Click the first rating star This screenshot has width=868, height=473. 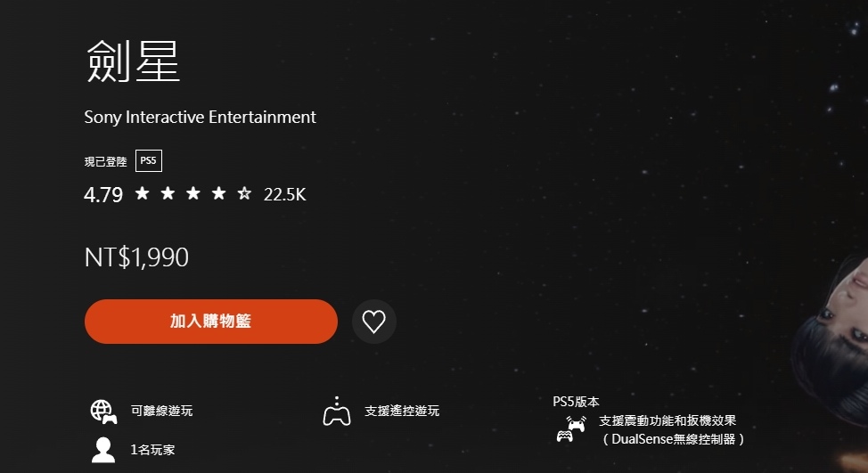coord(143,193)
